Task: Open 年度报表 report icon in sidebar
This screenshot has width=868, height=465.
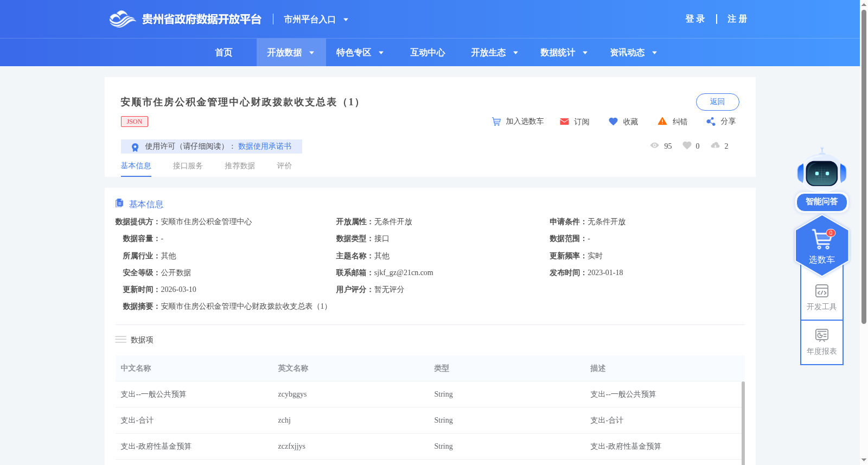Action: (822, 335)
